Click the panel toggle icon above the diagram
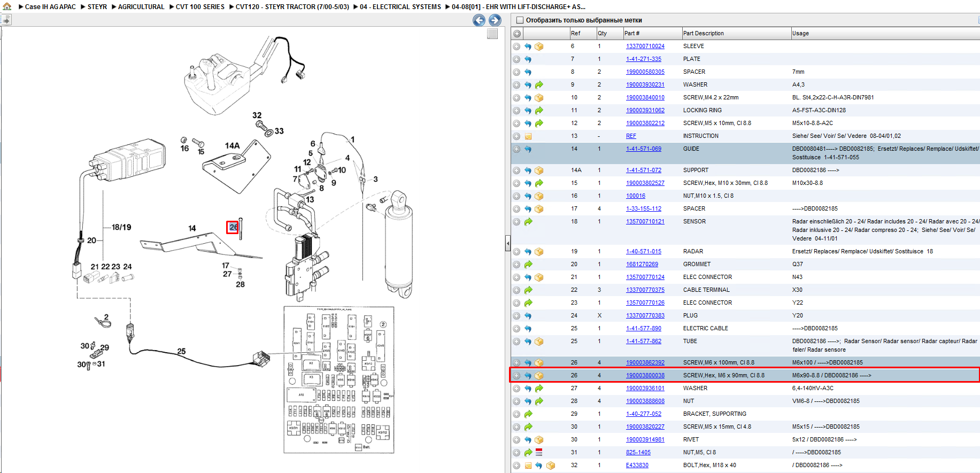 (6, 20)
